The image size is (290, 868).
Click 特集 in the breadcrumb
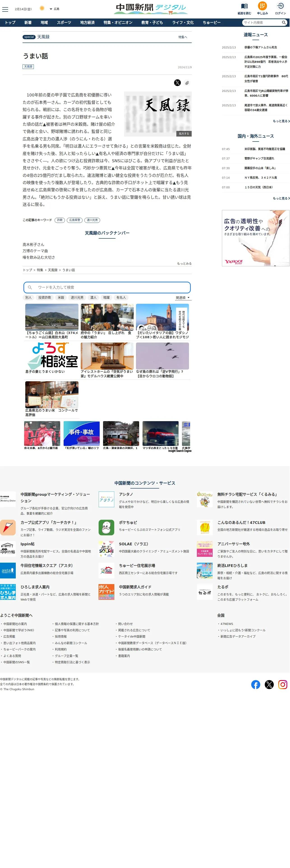pos(40,270)
